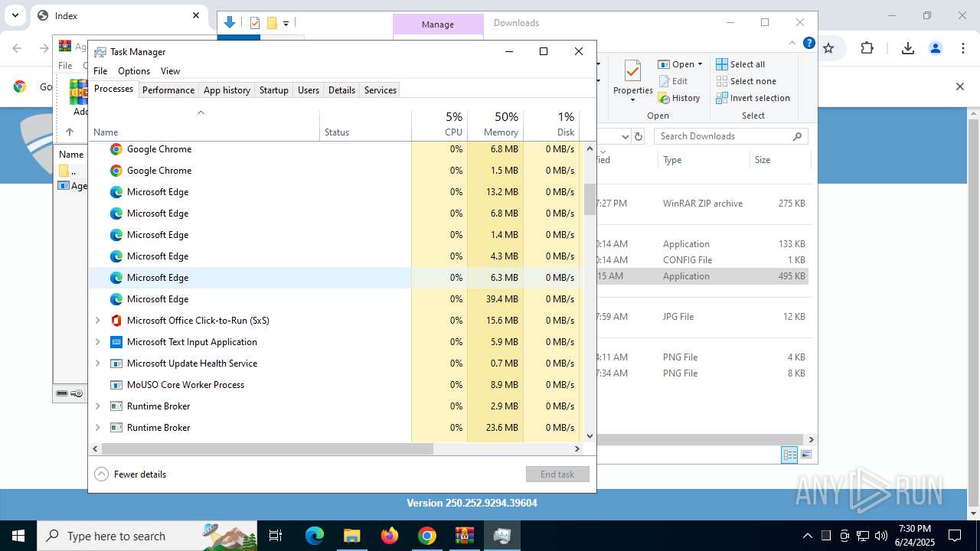
Task: Expand Microsoft Office Click-to-Run (SxS) process
Action: (97, 321)
